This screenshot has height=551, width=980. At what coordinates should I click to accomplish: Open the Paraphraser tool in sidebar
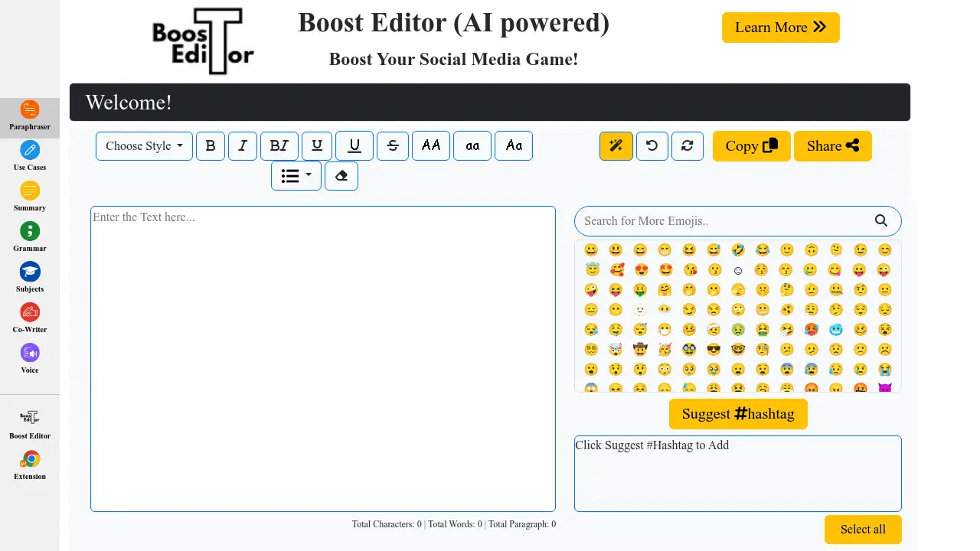click(30, 118)
